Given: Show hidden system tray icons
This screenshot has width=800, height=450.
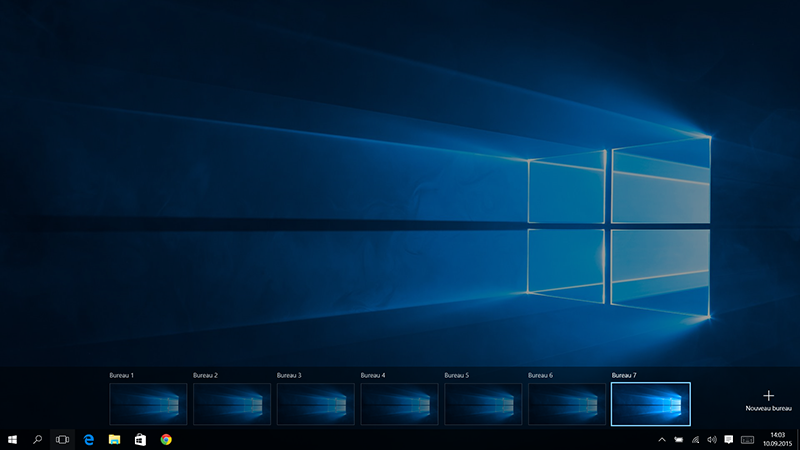Looking at the screenshot, I should pyautogui.click(x=662, y=439).
